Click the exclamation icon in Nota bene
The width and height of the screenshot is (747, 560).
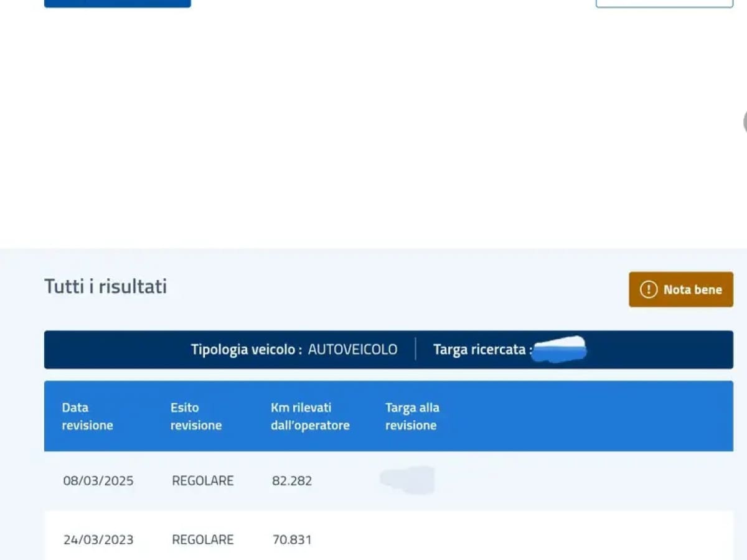pyautogui.click(x=649, y=289)
